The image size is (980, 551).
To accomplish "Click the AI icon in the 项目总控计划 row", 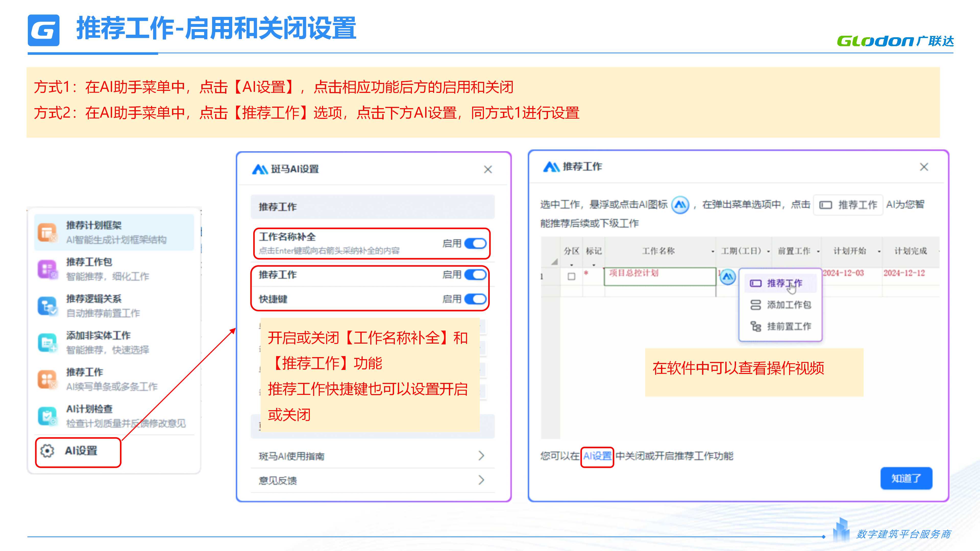I will point(728,277).
